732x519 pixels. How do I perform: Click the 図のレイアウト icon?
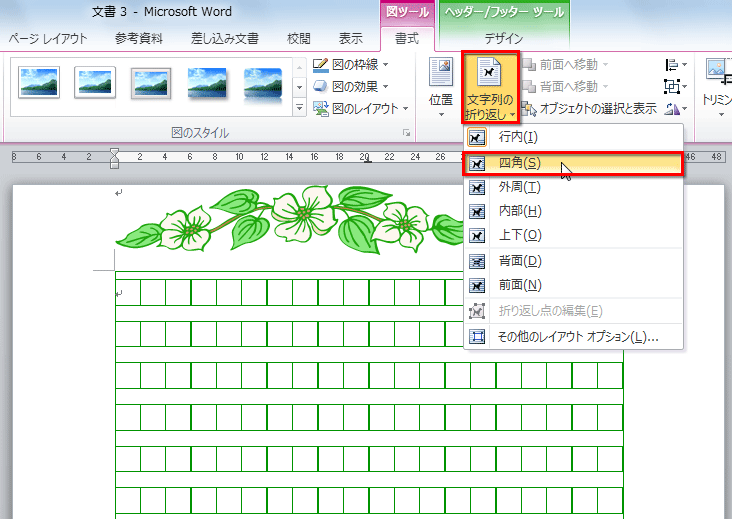pyautogui.click(x=320, y=109)
